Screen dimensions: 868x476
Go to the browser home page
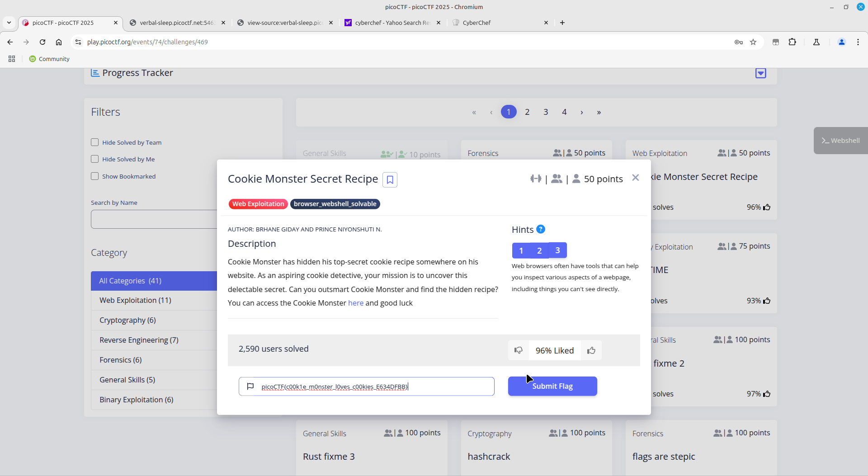[59, 42]
